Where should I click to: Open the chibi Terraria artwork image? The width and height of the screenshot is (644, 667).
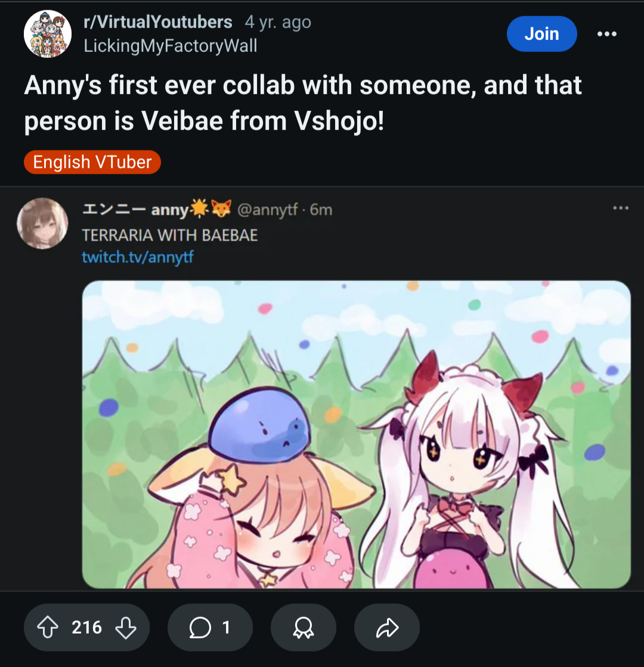356,434
